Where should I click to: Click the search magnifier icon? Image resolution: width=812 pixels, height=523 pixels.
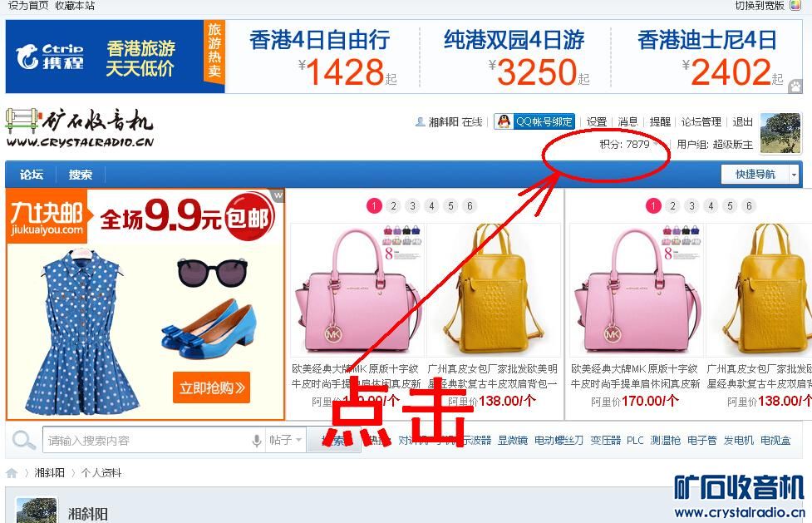[22, 440]
